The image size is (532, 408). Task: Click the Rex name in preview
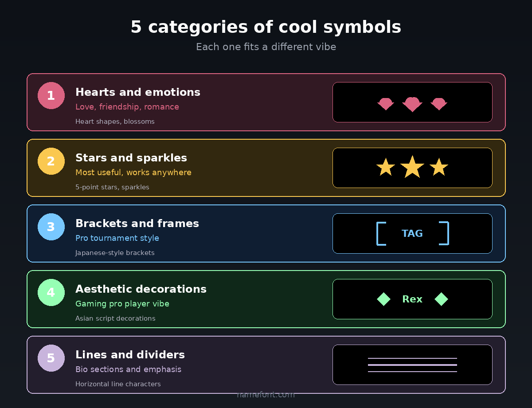click(412, 299)
